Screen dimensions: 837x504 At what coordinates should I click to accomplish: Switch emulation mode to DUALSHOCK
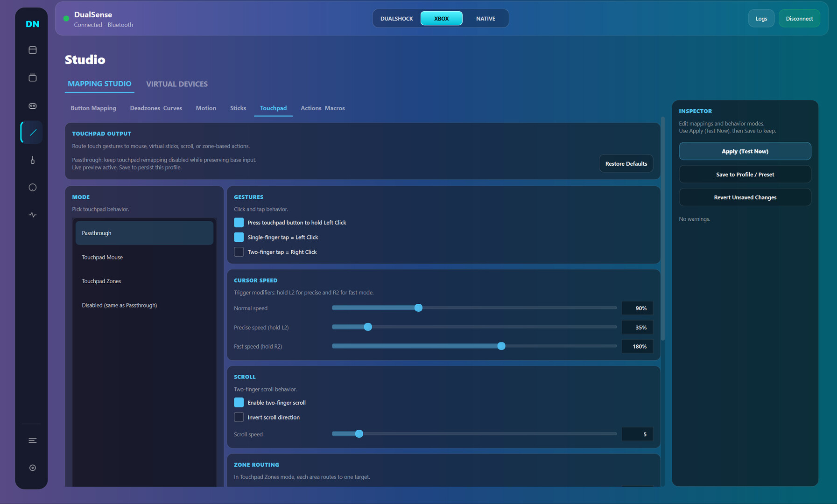396,19
